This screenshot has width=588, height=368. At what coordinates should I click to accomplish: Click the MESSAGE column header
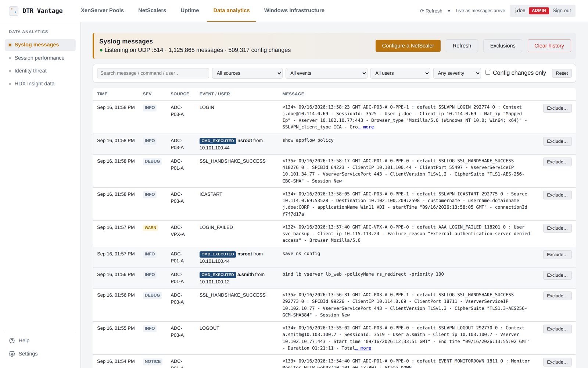coord(293,94)
